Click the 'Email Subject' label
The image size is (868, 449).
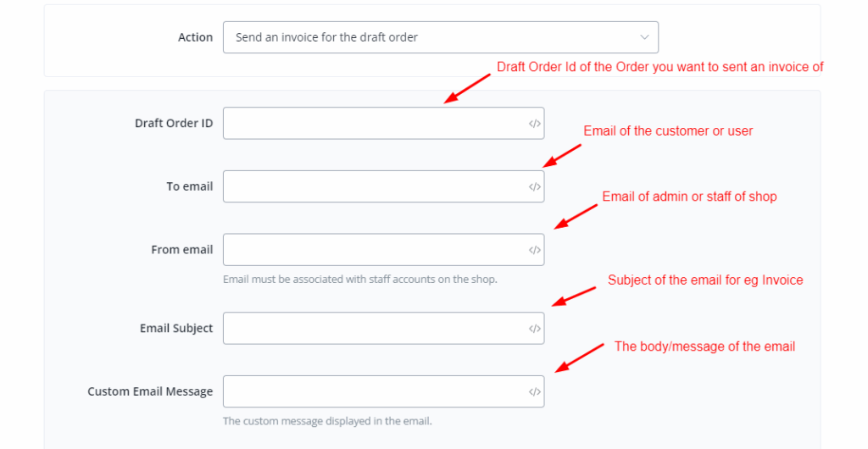[176, 329]
